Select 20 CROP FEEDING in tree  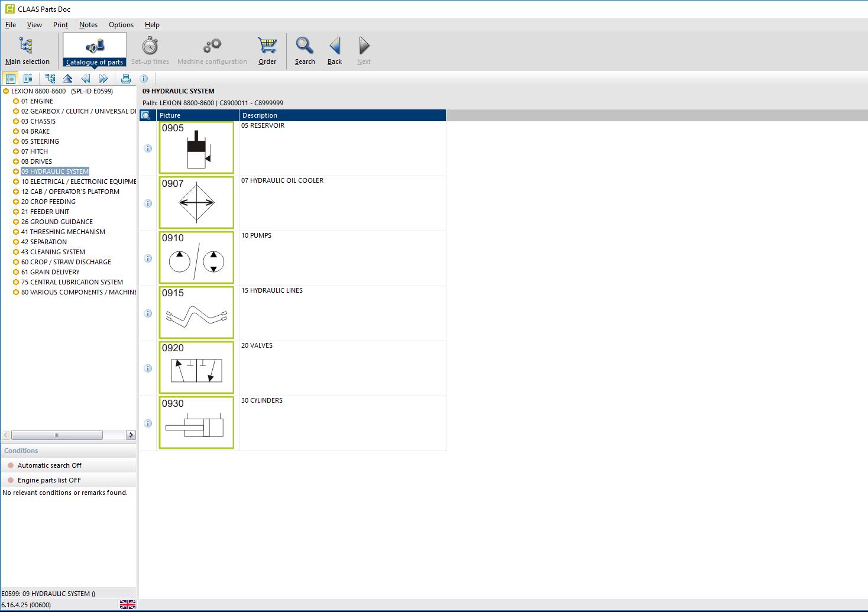(48, 202)
